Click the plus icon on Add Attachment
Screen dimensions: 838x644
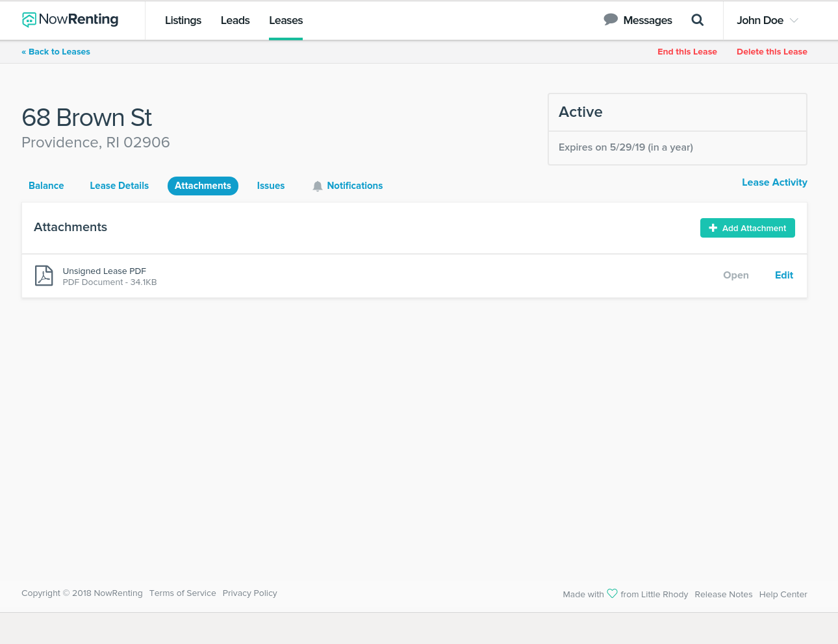[x=713, y=228]
